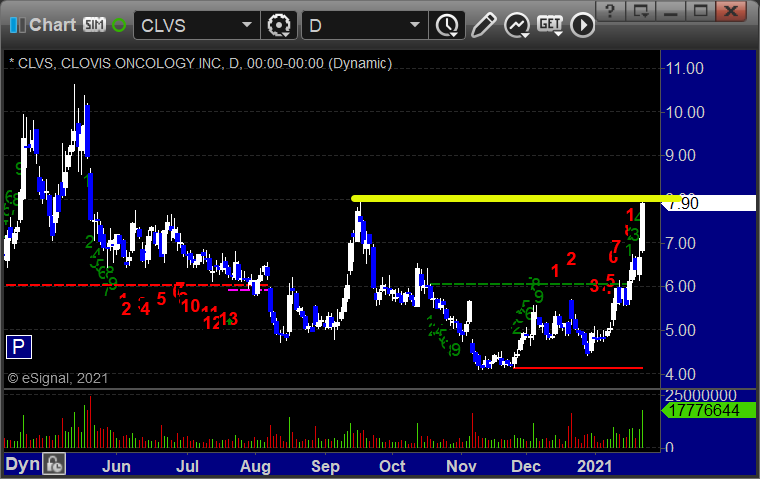Viewport: 760px width, 479px height.
Task: Click the 2021 label on time axis
Action: [x=595, y=466]
